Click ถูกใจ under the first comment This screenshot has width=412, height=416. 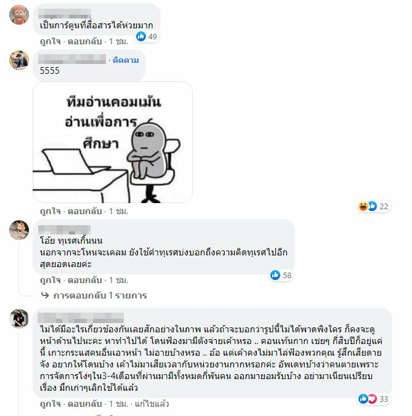50,42
